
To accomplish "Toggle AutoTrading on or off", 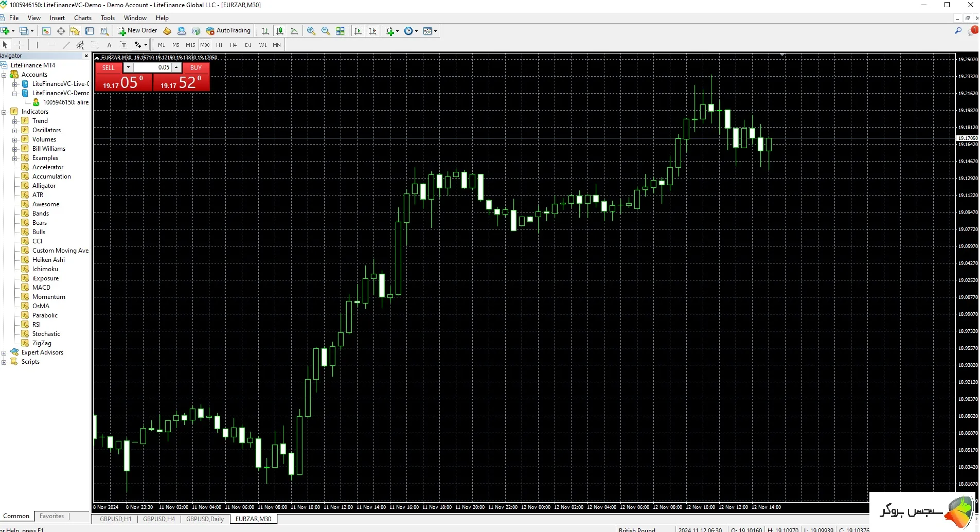I will pos(228,31).
